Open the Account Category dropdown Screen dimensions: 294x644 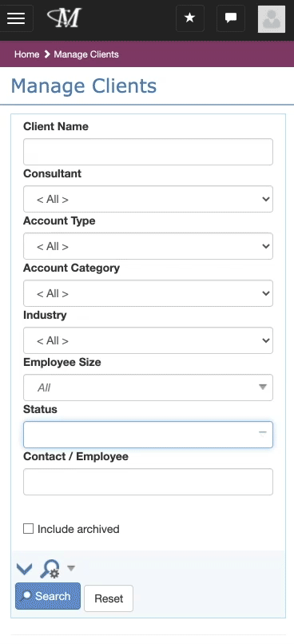pyautogui.click(x=149, y=293)
